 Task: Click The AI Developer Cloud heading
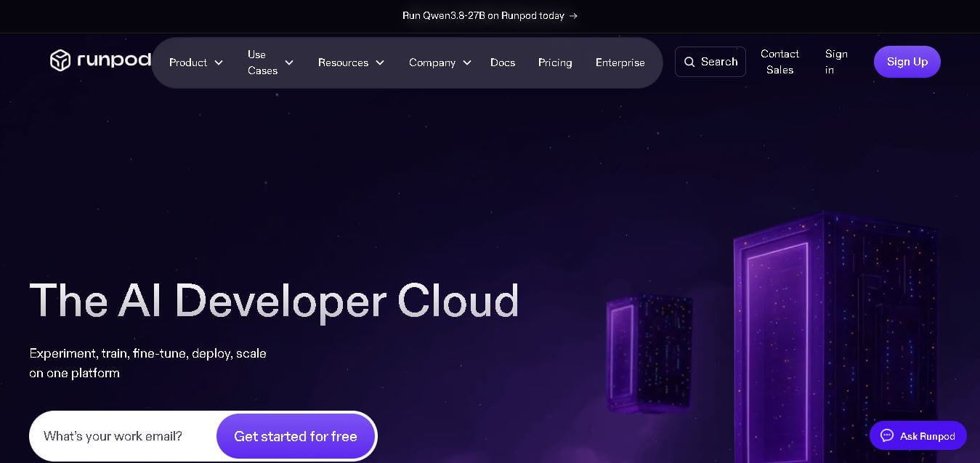(x=274, y=300)
